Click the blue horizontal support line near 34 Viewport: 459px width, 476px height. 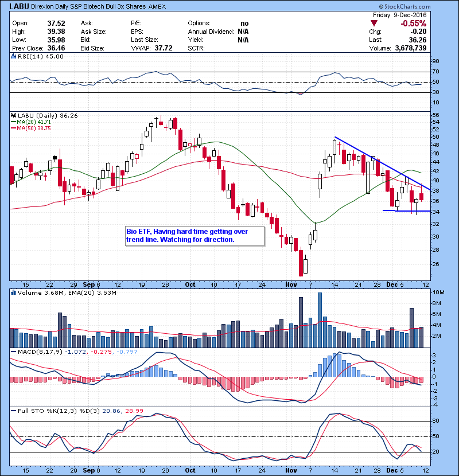406,210
